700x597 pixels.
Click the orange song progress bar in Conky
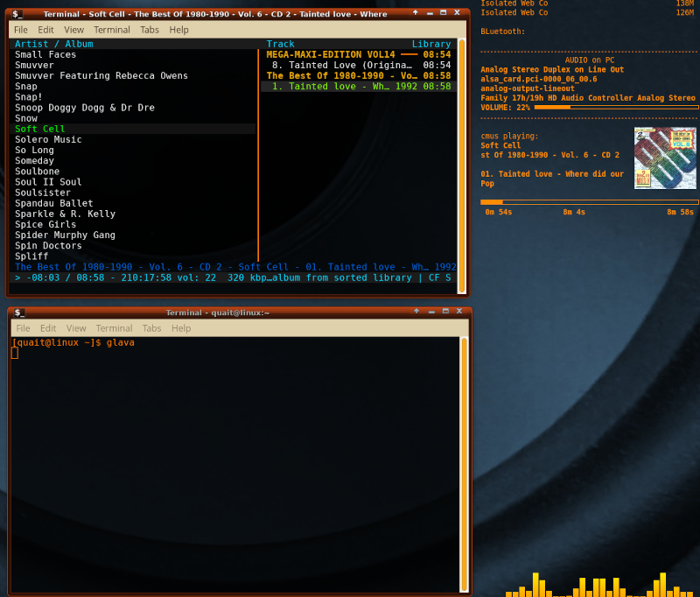(588, 201)
